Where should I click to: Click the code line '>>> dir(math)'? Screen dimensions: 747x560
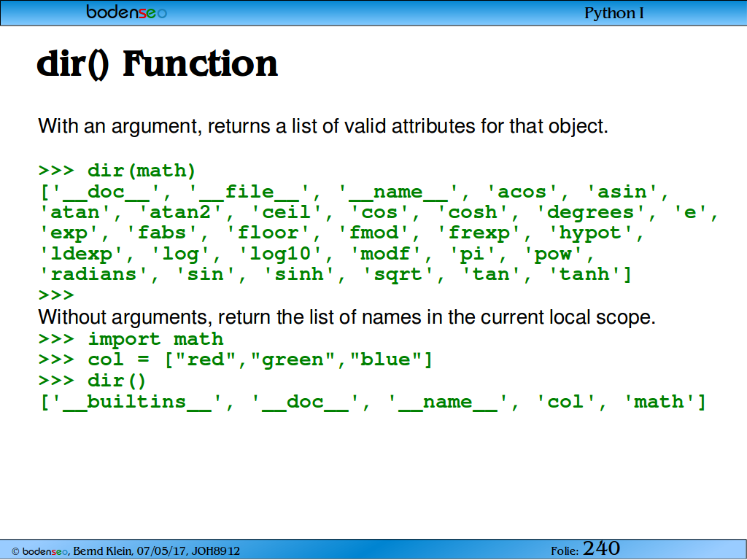click(x=117, y=171)
